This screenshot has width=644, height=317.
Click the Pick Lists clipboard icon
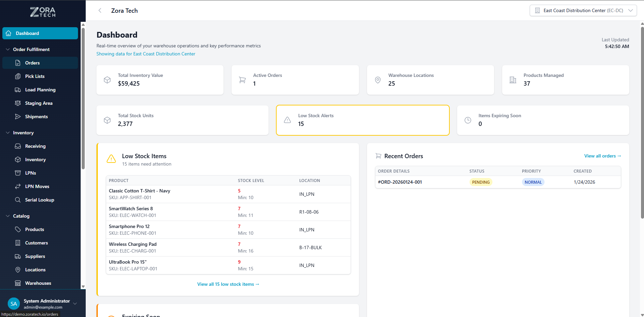(18, 76)
